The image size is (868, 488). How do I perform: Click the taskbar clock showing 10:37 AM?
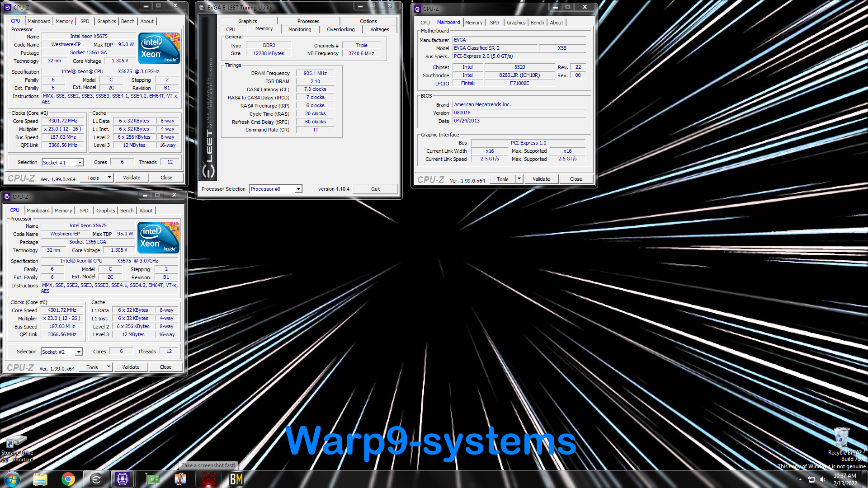845,479
